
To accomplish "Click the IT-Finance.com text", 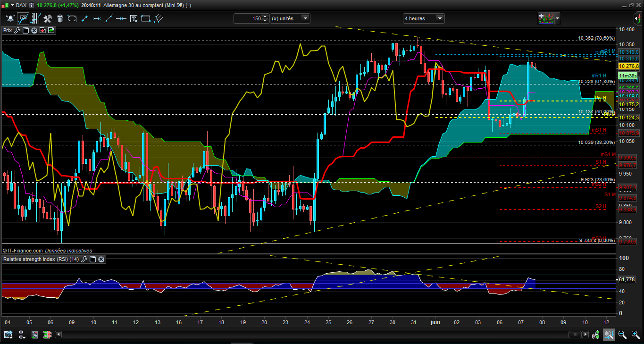I will [x=25, y=251].
